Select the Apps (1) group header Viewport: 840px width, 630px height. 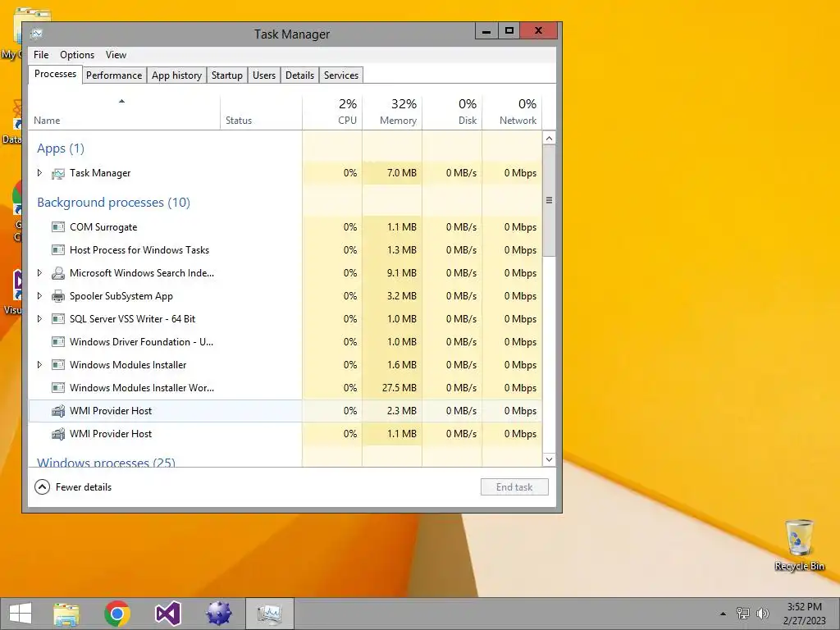61,148
